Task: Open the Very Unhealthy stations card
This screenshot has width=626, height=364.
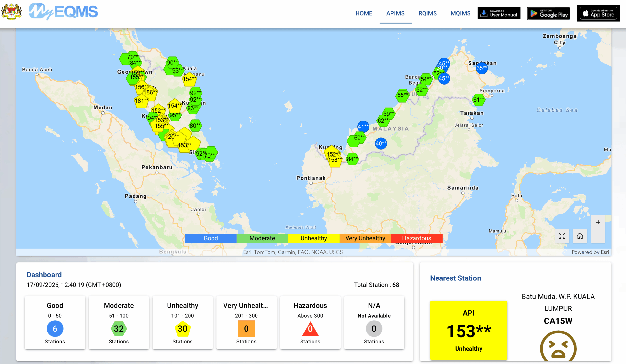Action: (246, 322)
